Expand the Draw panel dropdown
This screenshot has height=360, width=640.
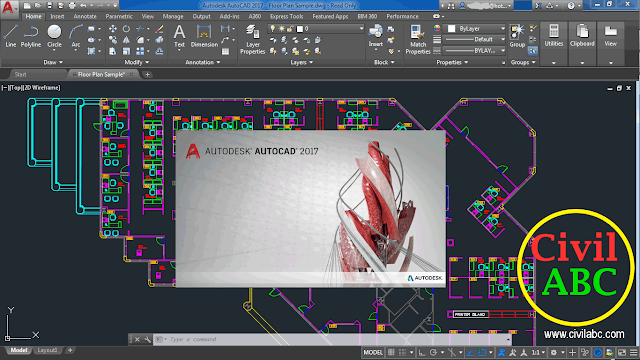(53, 62)
